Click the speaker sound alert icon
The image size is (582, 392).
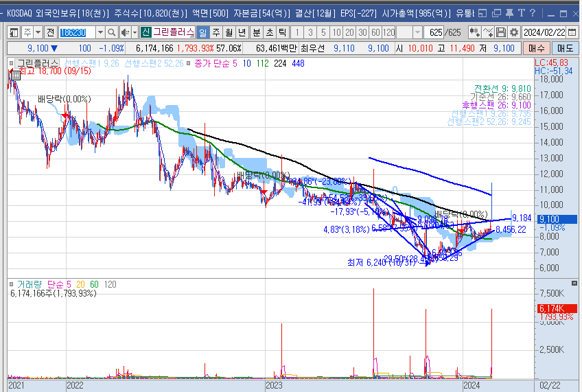coord(125,33)
